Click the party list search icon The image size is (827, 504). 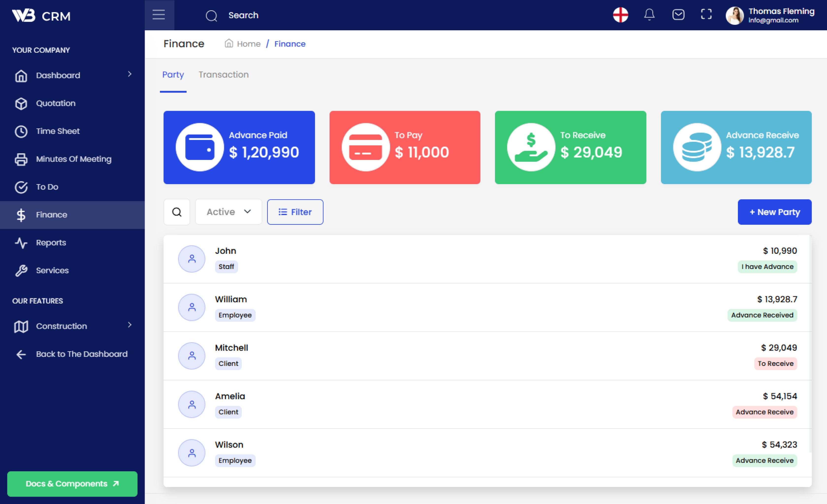[x=177, y=212]
